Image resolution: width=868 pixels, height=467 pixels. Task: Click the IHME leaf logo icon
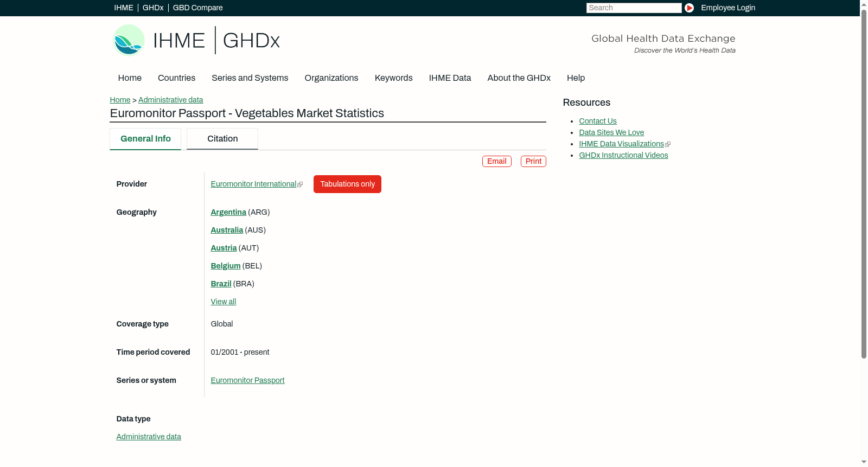coord(129,40)
